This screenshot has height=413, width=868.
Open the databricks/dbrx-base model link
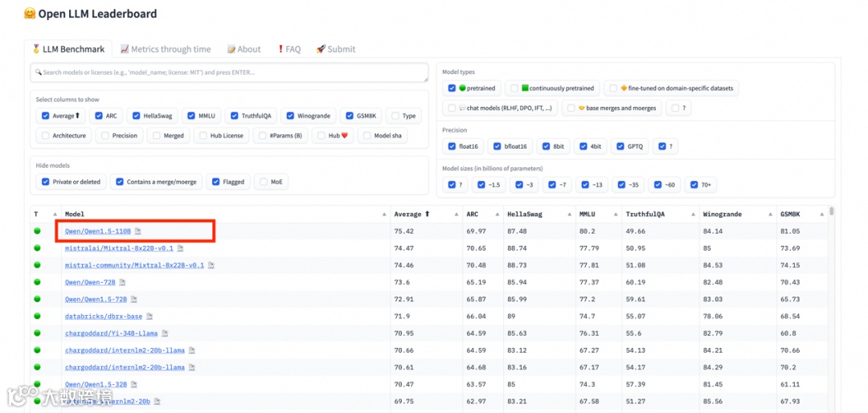(x=104, y=316)
